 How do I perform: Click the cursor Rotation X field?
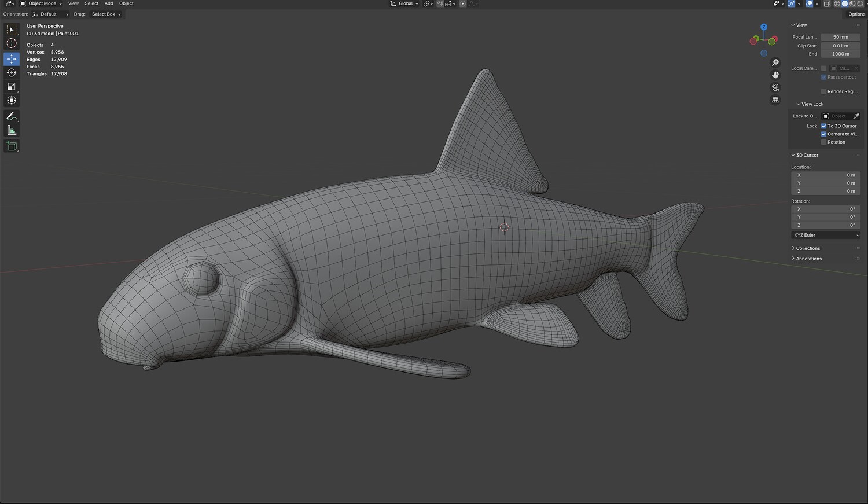(826, 209)
